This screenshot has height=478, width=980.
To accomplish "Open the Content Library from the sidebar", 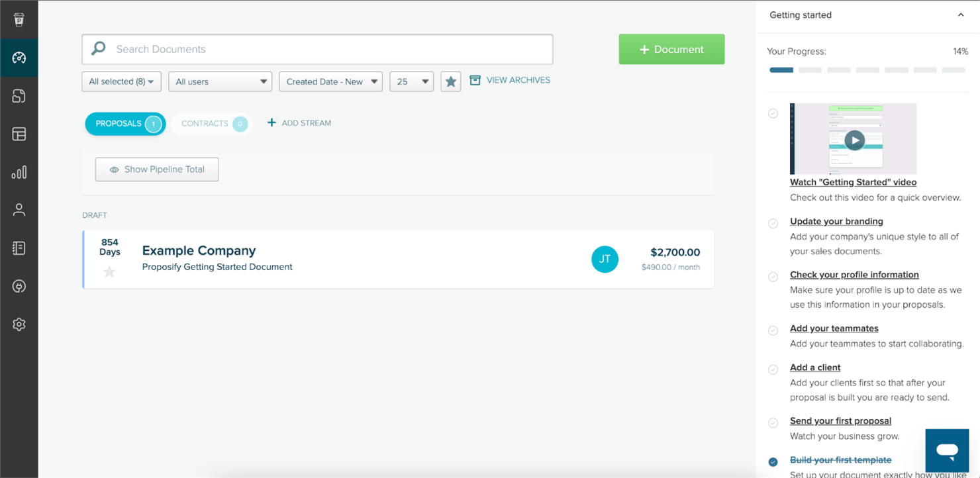I will (19, 248).
